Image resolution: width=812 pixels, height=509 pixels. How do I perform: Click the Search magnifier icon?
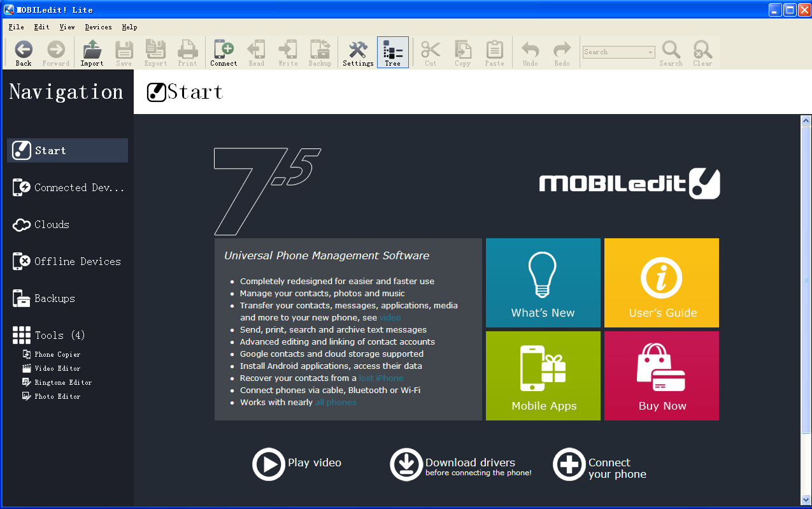[x=671, y=53]
